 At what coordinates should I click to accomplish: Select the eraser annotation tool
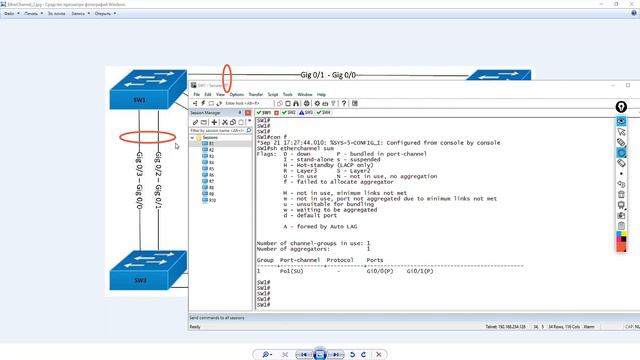(x=621, y=163)
